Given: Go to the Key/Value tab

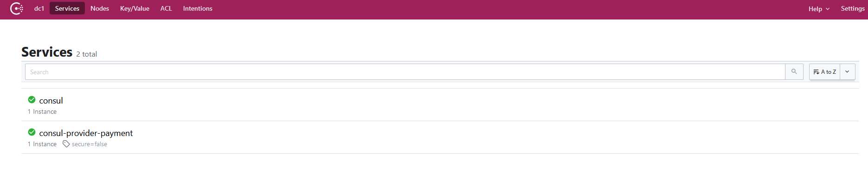Looking at the screenshot, I should [134, 8].
